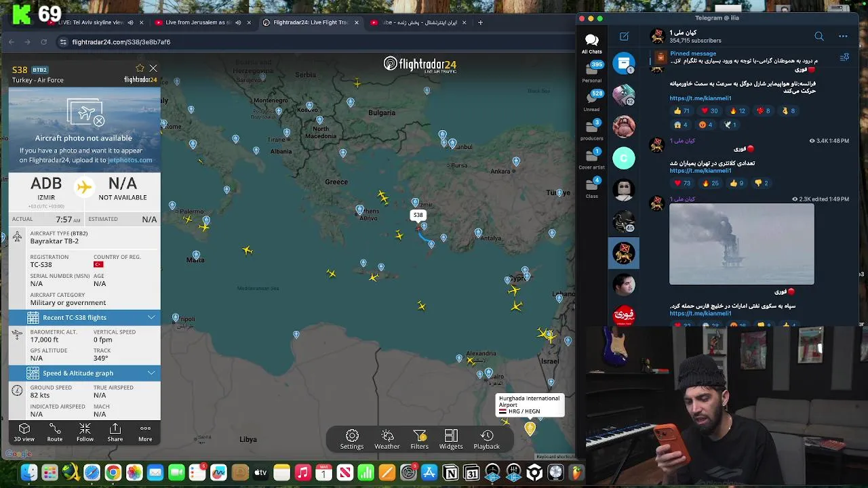Show the route of aircraft S38
868x488 pixels.
[55, 432]
